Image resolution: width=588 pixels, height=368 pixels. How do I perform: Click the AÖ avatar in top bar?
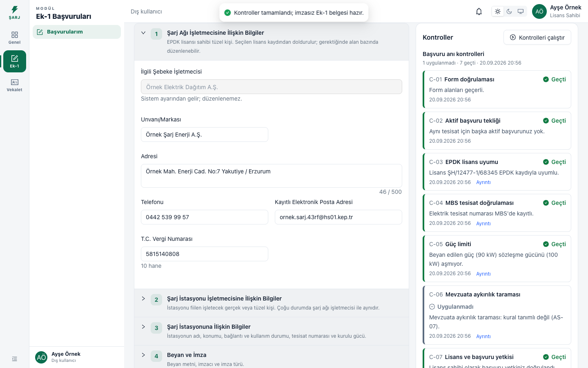pos(539,11)
